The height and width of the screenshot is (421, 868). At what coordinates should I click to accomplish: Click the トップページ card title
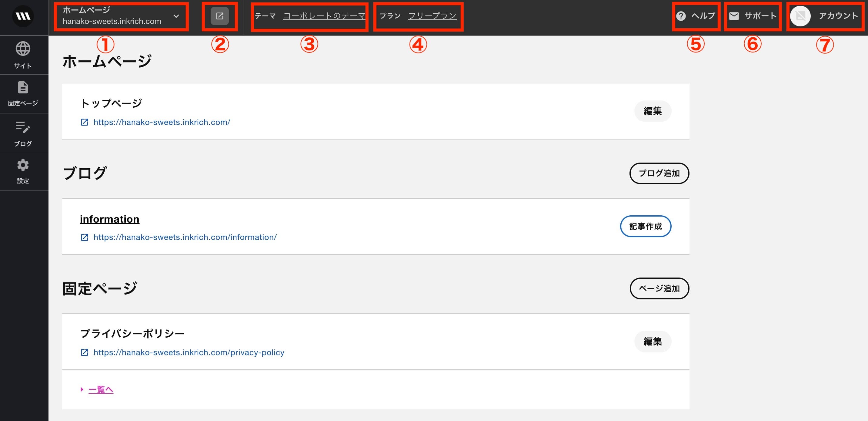click(111, 103)
